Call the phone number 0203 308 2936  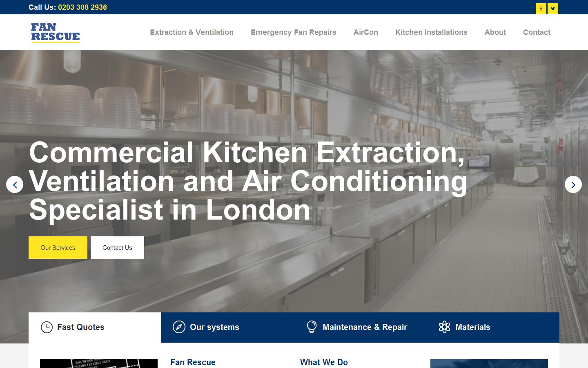pos(82,7)
